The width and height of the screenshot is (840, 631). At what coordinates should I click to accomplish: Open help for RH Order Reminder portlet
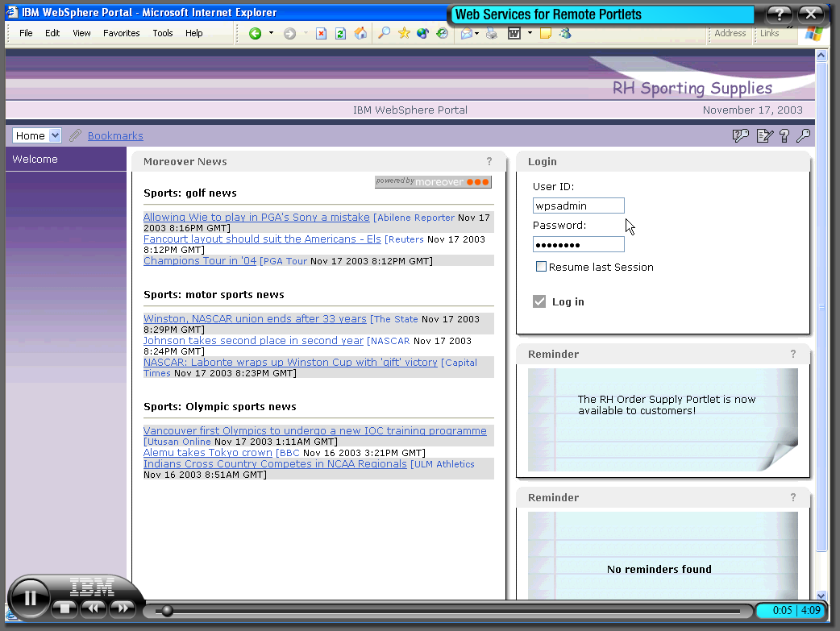793,354
